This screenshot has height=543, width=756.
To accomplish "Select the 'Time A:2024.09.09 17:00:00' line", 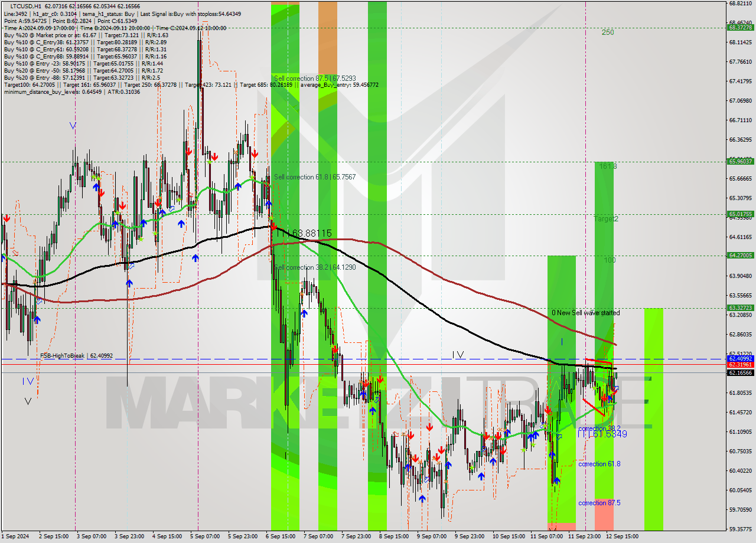I will tap(115, 28).
